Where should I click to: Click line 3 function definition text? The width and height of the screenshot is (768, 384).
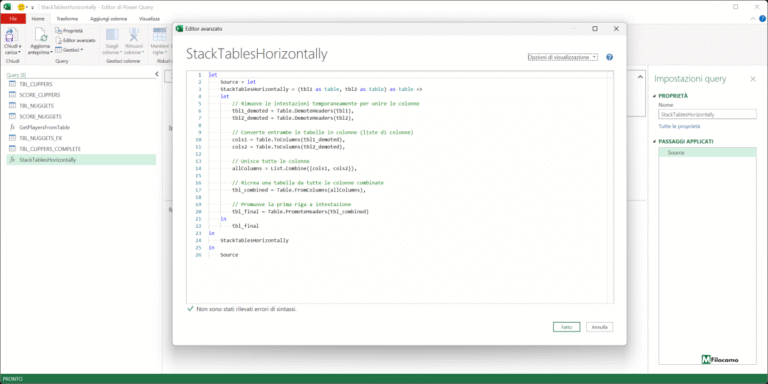click(x=321, y=90)
